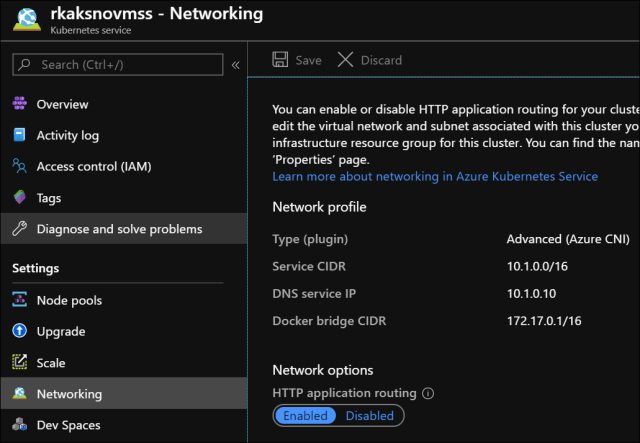
Task: Click the HTTP application routing info icon
Action: tap(428, 394)
